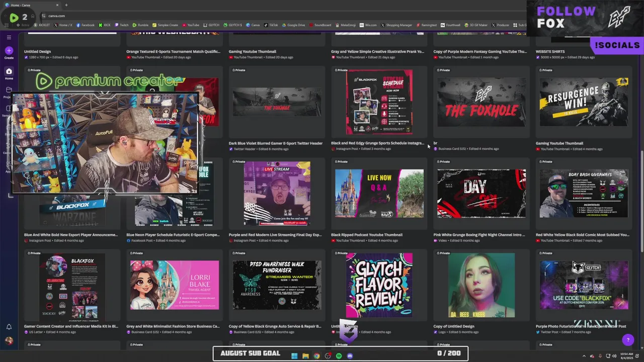Open the Simplee Create bookmark
644x362 pixels.
[165, 25]
